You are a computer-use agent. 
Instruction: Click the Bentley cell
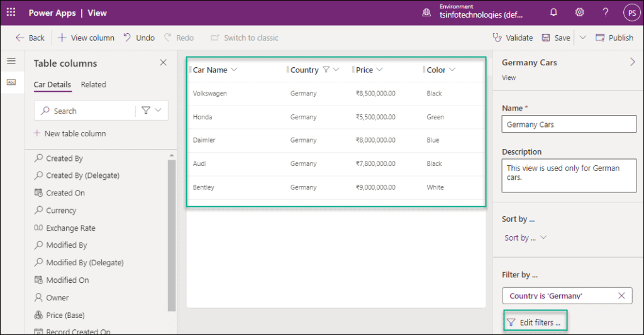pos(203,187)
